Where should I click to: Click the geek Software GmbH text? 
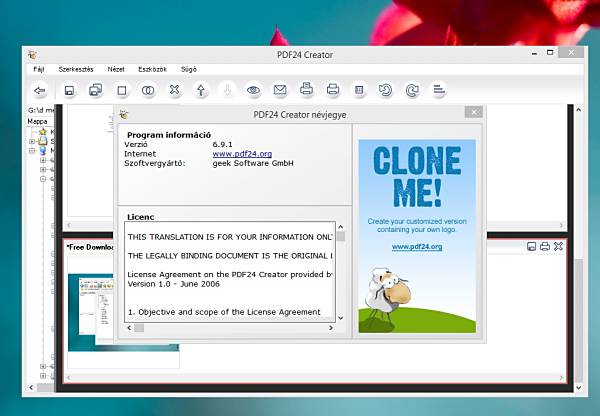pyautogui.click(x=253, y=163)
